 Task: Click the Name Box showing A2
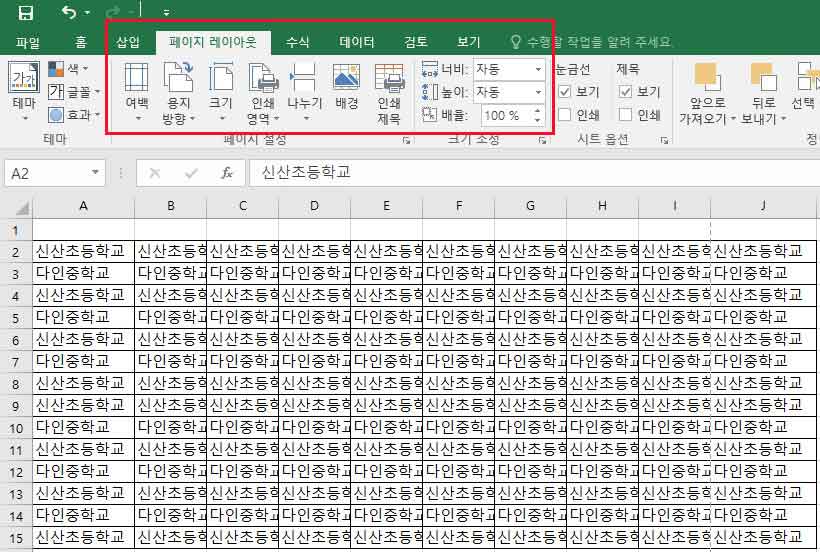(x=47, y=173)
